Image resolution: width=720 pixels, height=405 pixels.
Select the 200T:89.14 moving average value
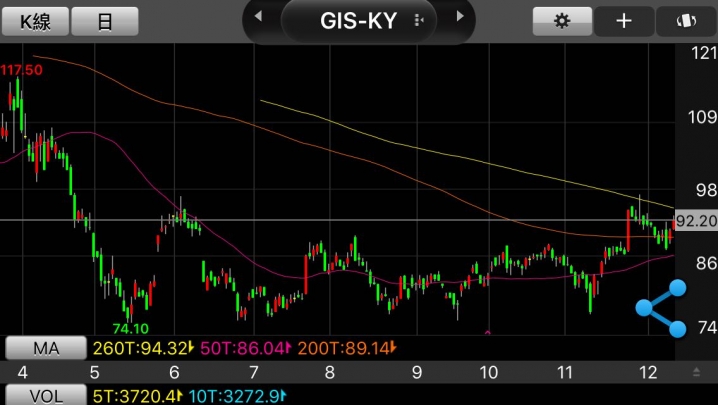tap(347, 349)
